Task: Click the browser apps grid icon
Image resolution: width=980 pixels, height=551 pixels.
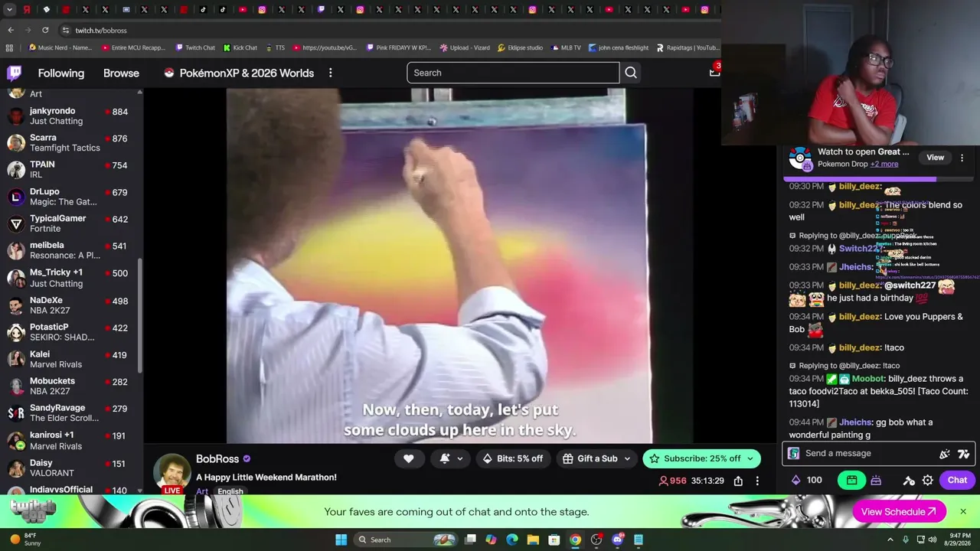Action: tap(9, 47)
